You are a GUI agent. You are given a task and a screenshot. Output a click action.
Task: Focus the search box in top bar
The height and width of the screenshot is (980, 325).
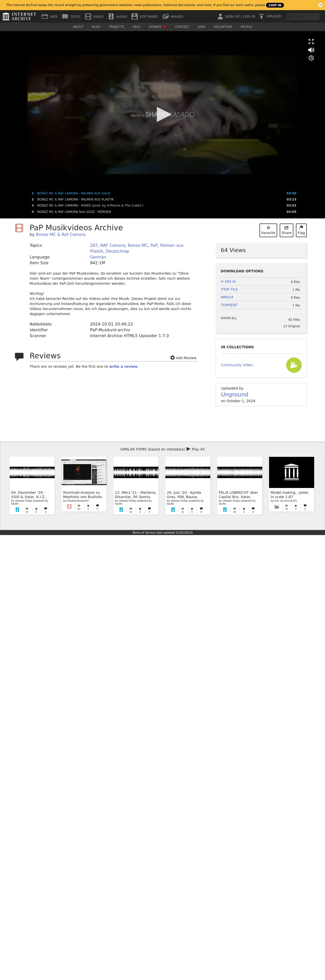303,16
